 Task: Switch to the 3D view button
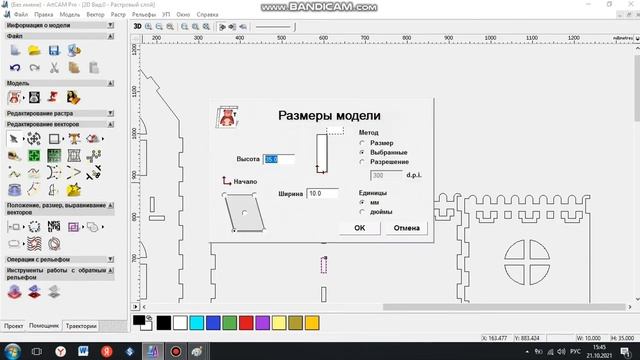click(138, 27)
